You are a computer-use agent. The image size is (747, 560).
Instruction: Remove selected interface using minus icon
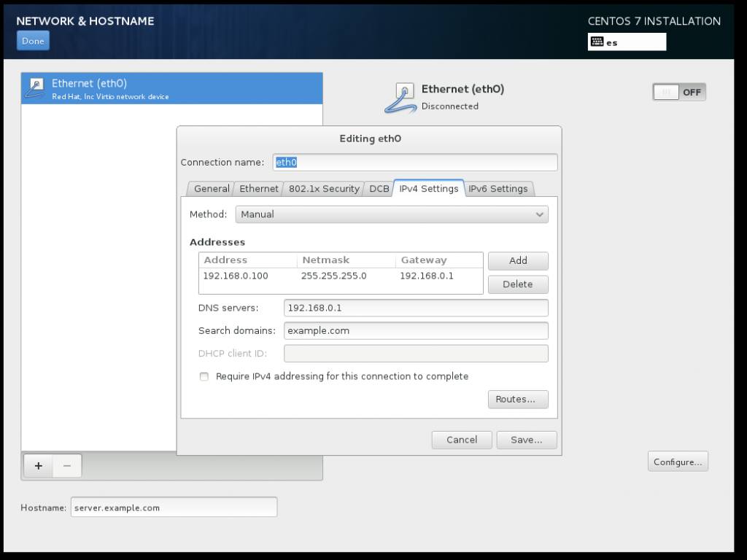(66, 466)
